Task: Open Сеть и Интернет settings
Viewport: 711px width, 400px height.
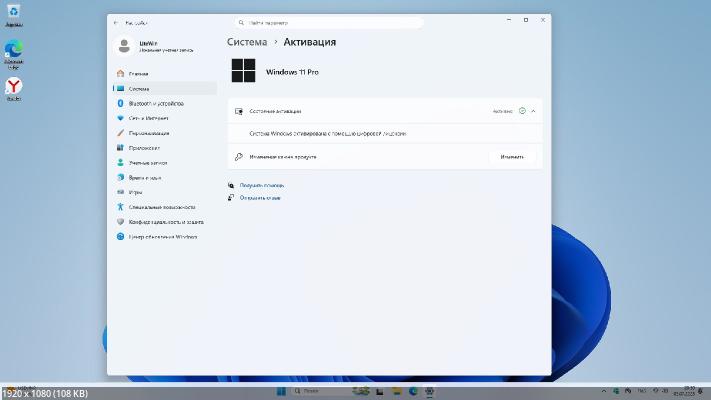Action: click(x=164, y=118)
